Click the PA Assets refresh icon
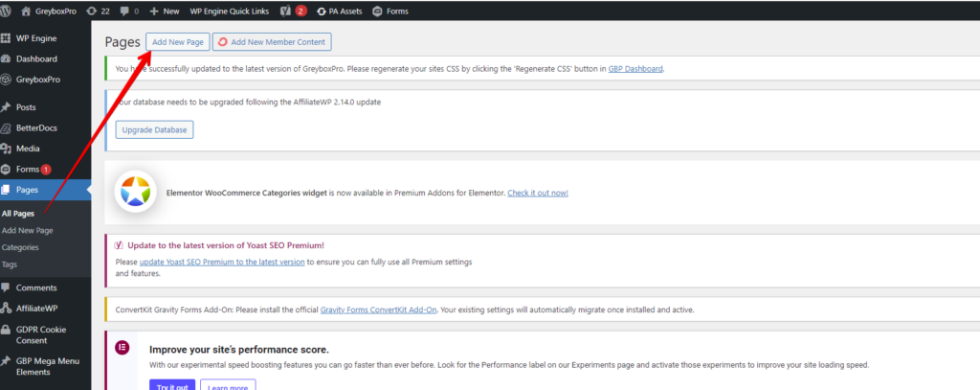 [322, 11]
